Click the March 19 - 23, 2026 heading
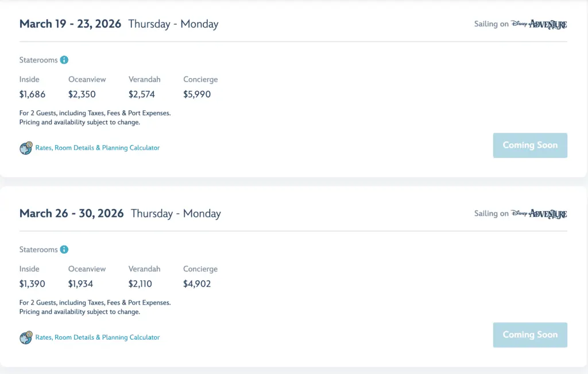This screenshot has width=588, height=374. [70, 24]
